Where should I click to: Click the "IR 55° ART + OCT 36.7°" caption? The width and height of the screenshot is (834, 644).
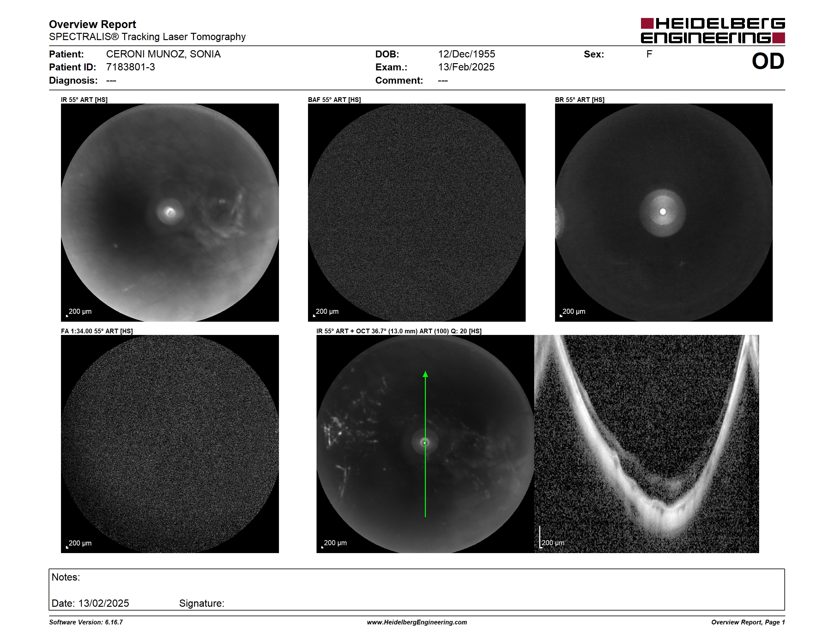coord(399,331)
